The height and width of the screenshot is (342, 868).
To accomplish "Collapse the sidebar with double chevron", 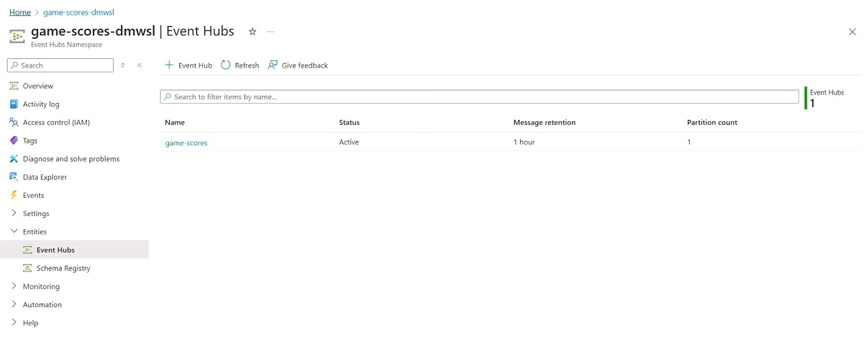I will point(139,65).
